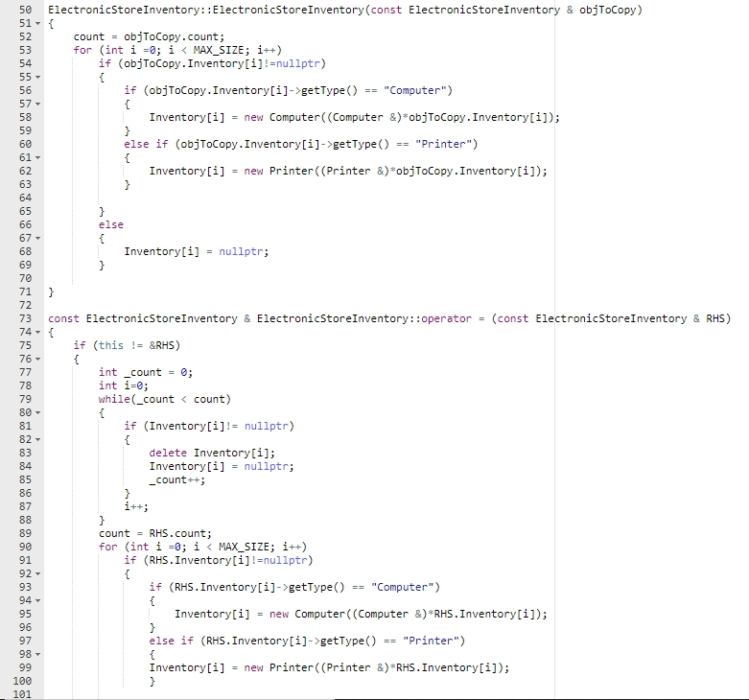The height and width of the screenshot is (700, 749).
Task: Collapse the fold arrow at line 51
Action: [x=37, y=23]
